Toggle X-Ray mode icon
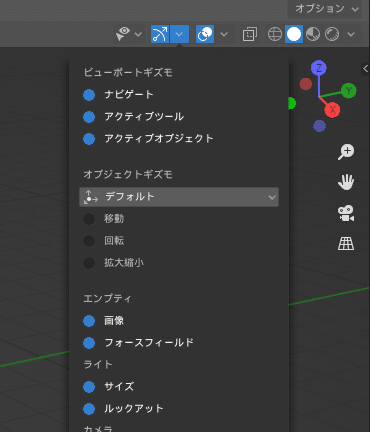Screen dimensions: 370x432 tap(250, 34)
